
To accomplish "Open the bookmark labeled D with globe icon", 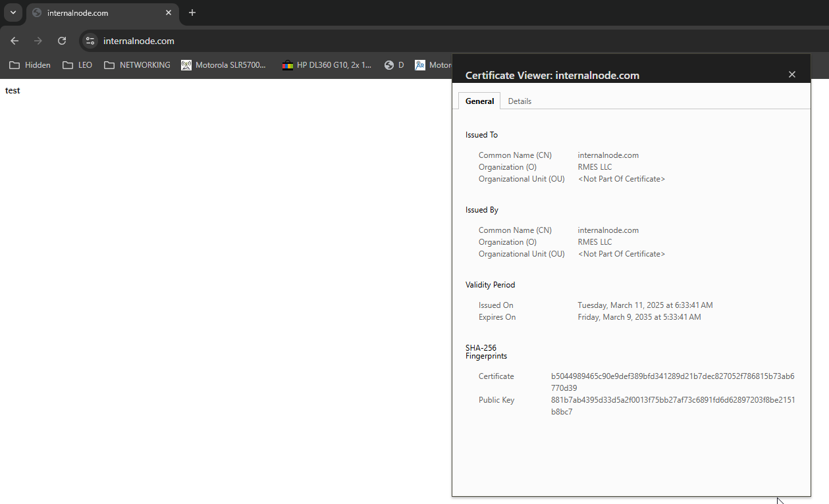I will 394,65.
